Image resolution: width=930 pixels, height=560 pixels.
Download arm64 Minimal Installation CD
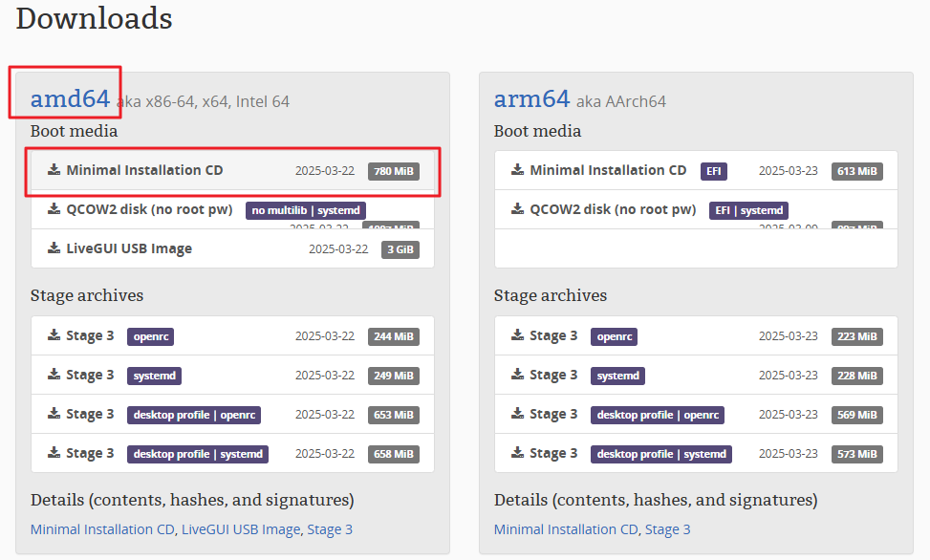click(696, 171)
